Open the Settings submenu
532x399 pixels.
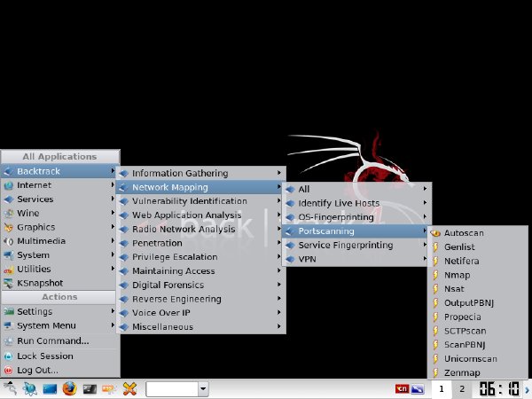point(59,311)
